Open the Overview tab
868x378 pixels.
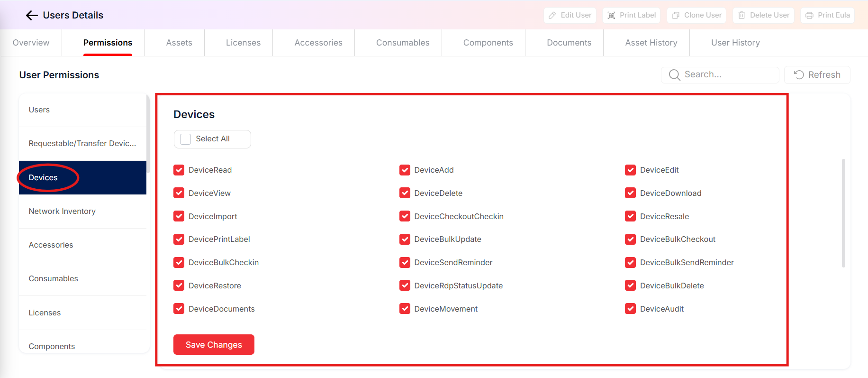click(31, 43)
